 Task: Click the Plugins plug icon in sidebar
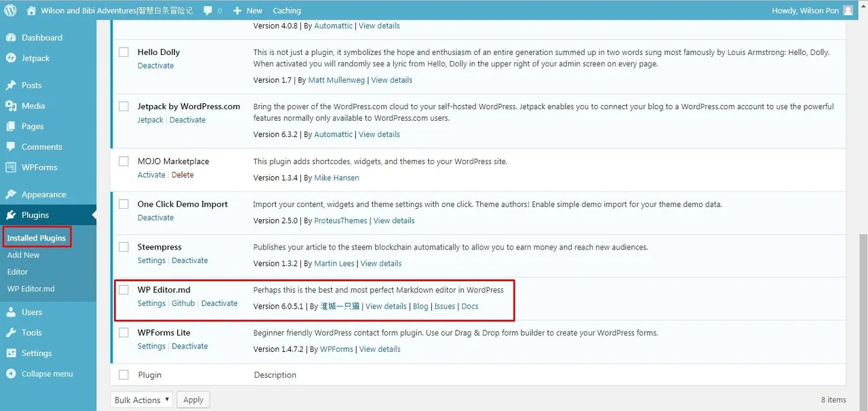point(11,215)
